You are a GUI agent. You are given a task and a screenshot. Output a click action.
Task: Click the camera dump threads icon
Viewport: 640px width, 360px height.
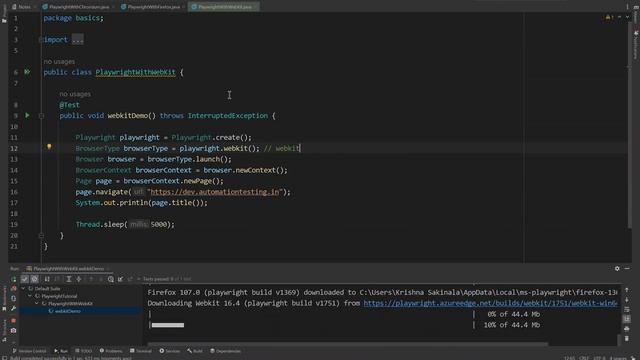coord(13,330)
